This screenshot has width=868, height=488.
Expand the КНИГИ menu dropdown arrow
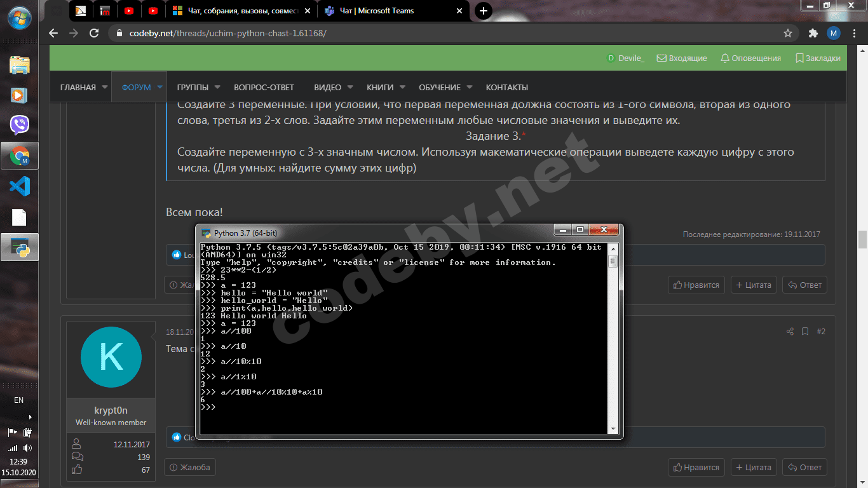tap(402, 87)
